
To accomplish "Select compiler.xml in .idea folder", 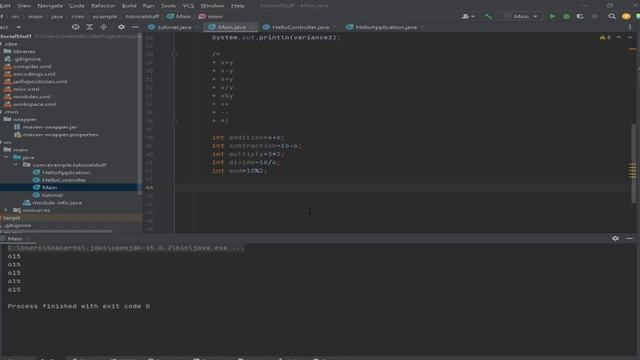I will click(32, 67).
